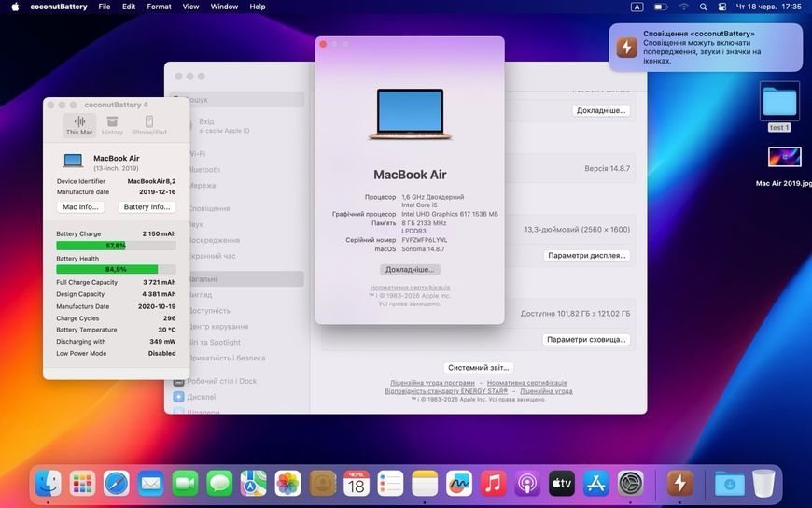
Task: Open Ліцензійна угода програми link
Action: (432, 383)
